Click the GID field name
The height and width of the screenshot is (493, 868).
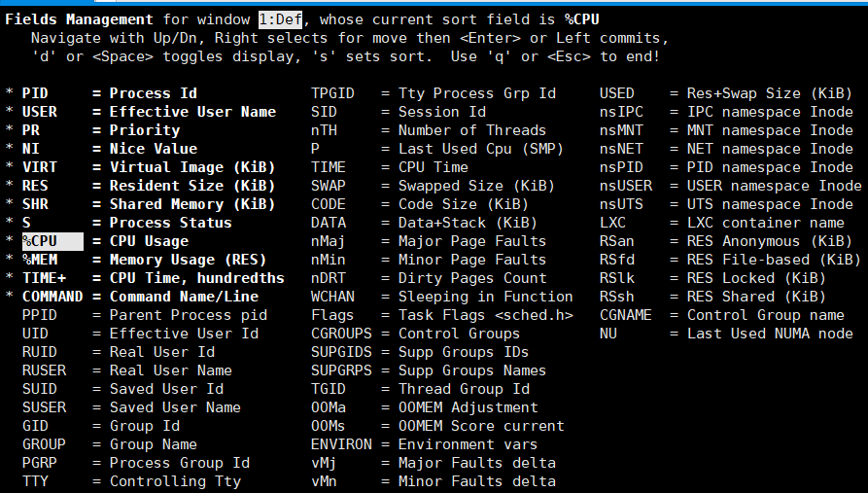click(x=35, y=426)
